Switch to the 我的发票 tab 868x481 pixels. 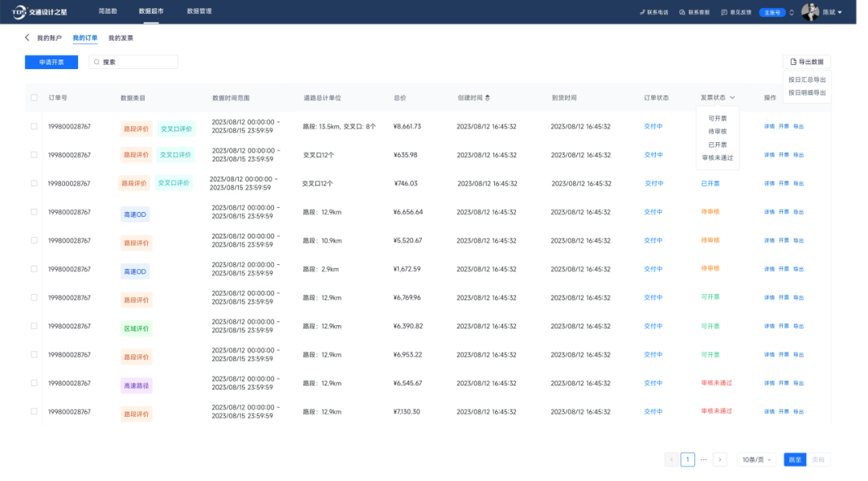click(x=121, y=38)
